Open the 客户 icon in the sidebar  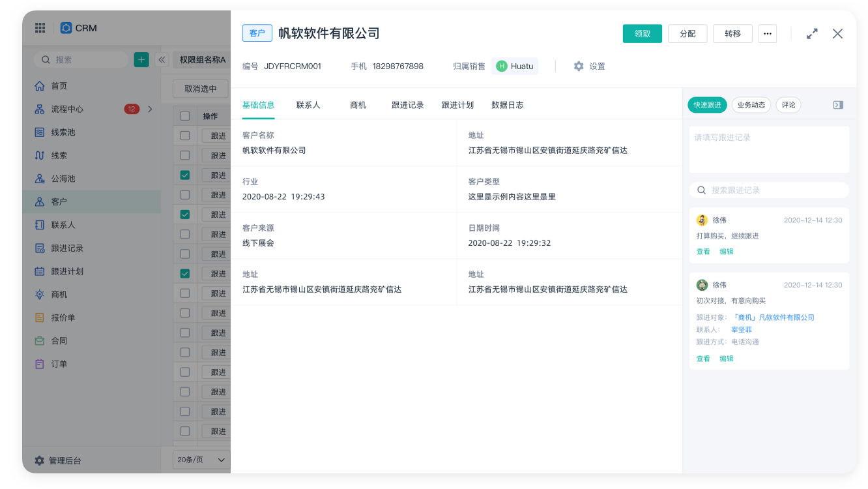point(40,201)
